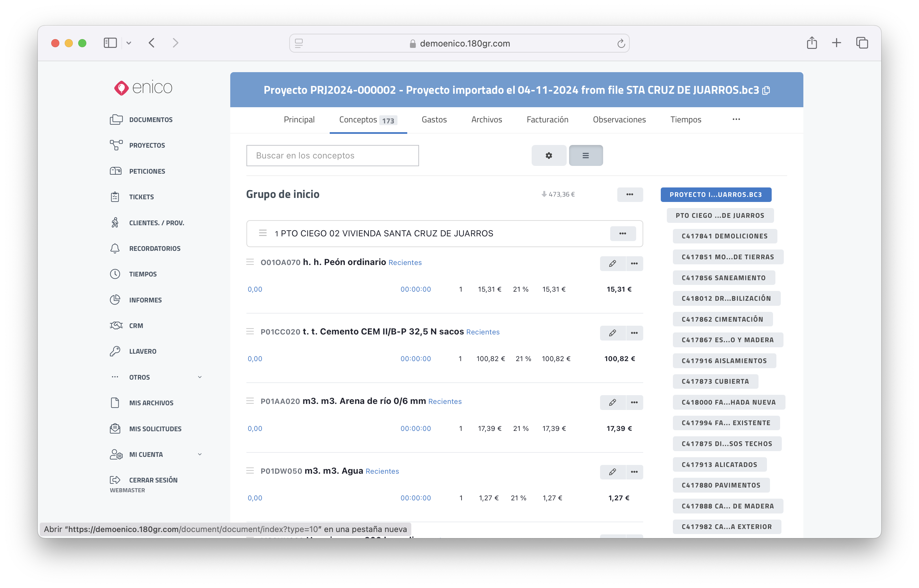Click pencil edit icon for Cemento CEM row

(613, 333)
